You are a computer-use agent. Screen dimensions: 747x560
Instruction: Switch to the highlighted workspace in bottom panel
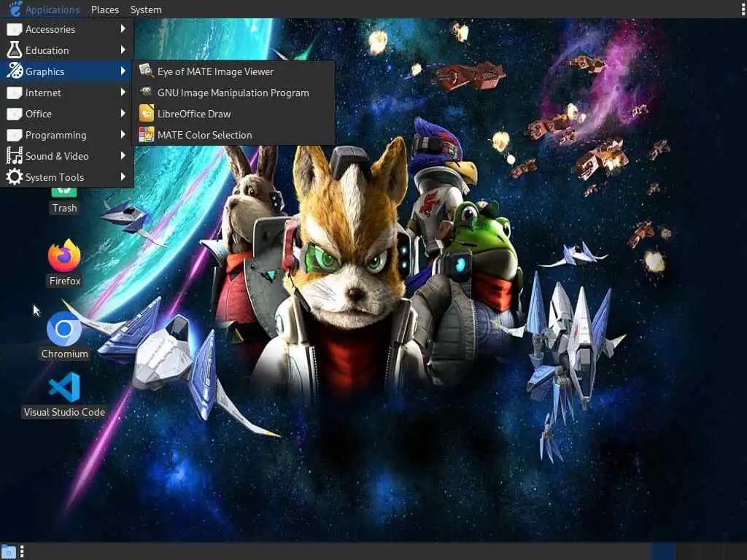[x=662, y=551]
